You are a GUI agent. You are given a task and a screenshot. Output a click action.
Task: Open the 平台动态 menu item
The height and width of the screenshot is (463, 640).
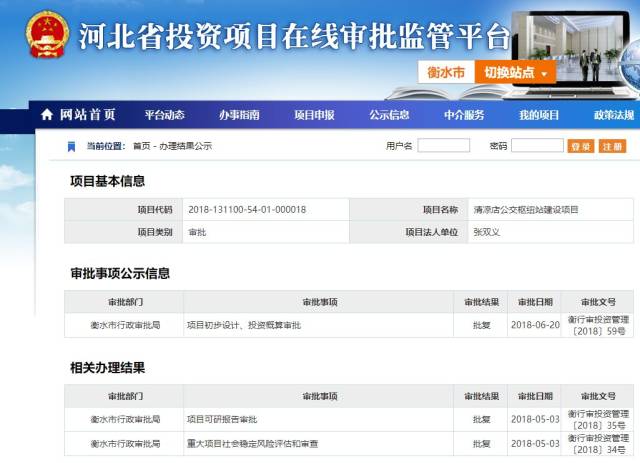[164, 115]
